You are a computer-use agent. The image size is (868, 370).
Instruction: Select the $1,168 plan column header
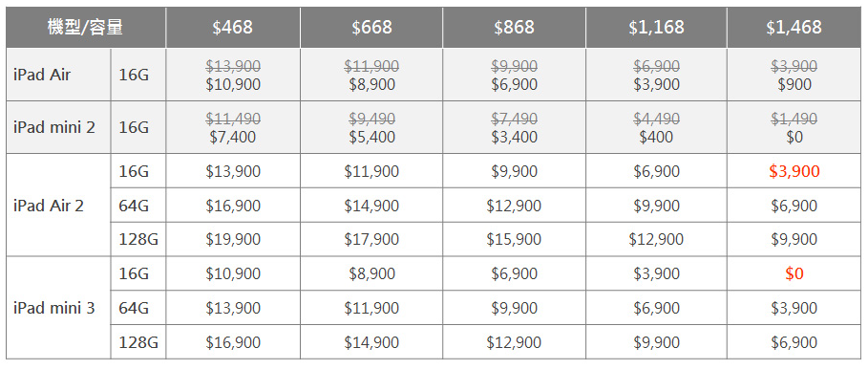coord(656,27)
